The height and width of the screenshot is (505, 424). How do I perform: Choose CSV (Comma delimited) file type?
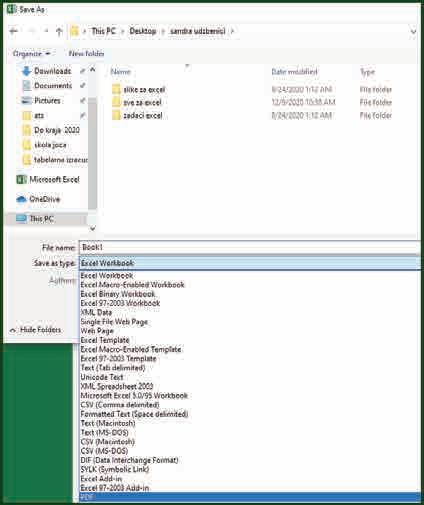tap(120, 405)
